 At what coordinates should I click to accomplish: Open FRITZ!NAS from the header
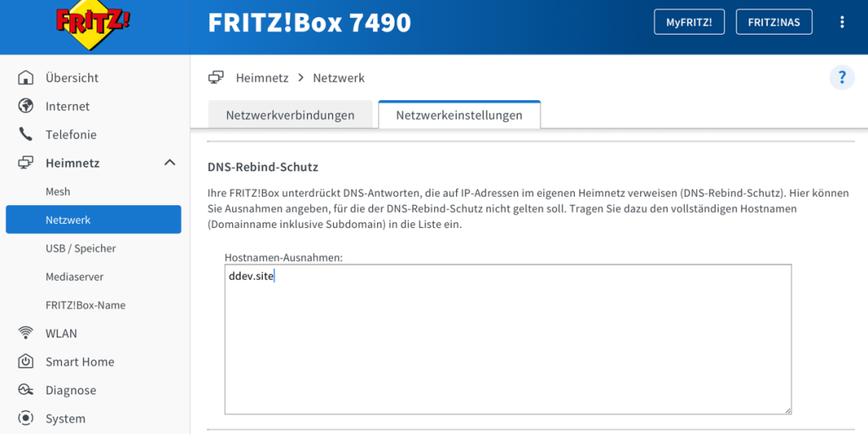[773, 22]
